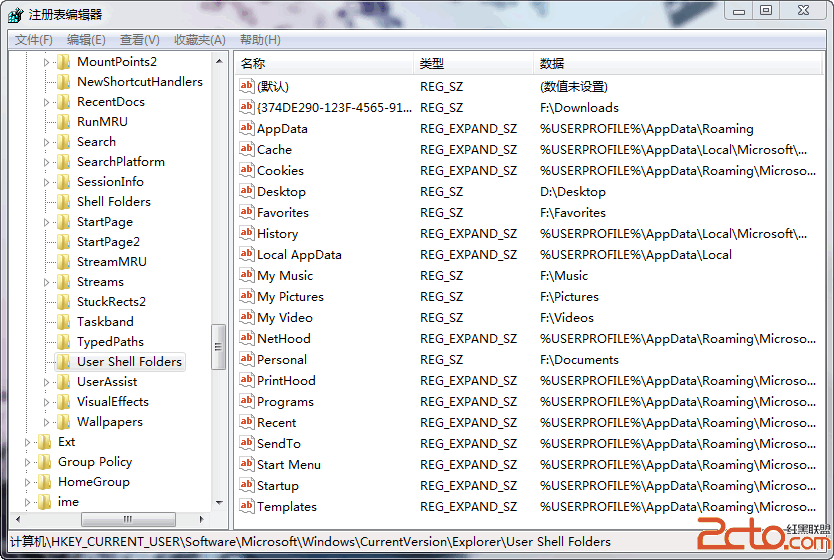This screenshot has width=834, height=560.
Task: Click the folder icon of Shell Folders
Action: pyautogui.click(x=64, y=202)
